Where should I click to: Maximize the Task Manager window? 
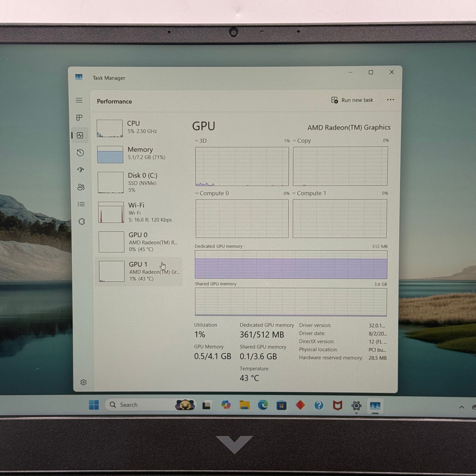click(371, 72)
